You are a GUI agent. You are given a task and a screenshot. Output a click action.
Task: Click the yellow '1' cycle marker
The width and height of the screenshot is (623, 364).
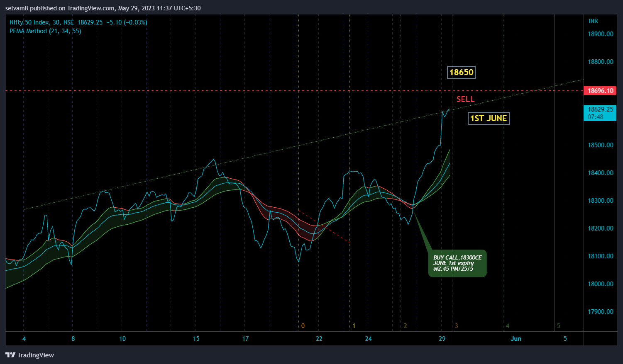click(354, 326)
